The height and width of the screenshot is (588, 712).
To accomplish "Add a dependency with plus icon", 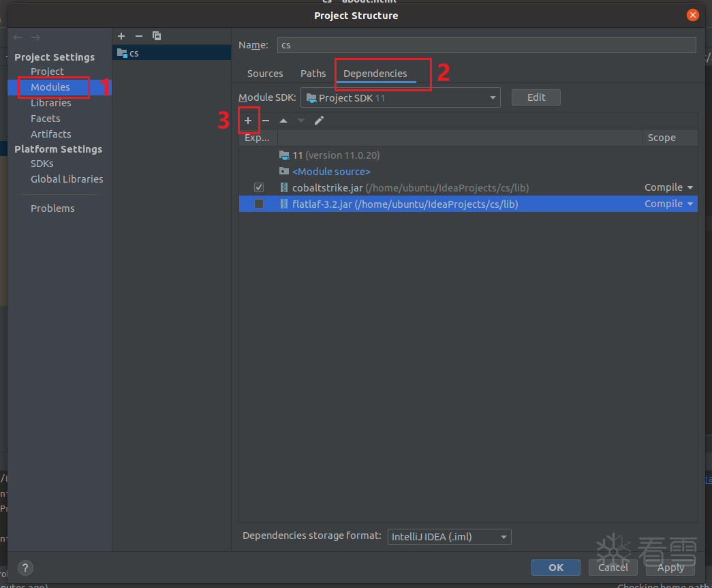I will (248, 121).
